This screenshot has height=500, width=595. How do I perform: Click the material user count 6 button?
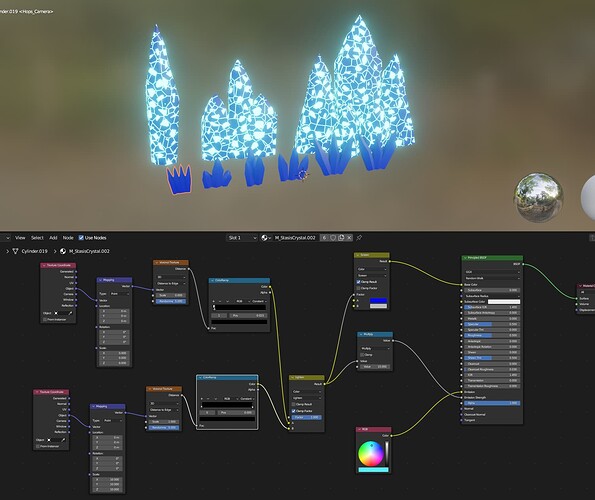click(324, 237)
